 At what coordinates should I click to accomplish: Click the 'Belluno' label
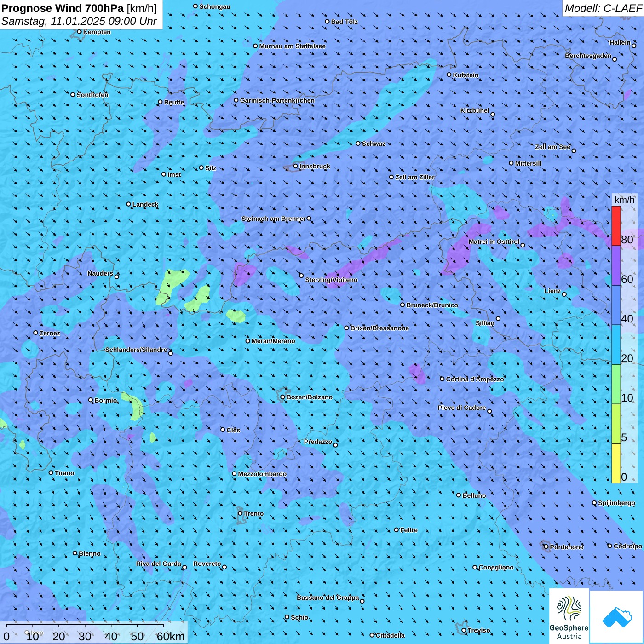(x=474, y=495)
